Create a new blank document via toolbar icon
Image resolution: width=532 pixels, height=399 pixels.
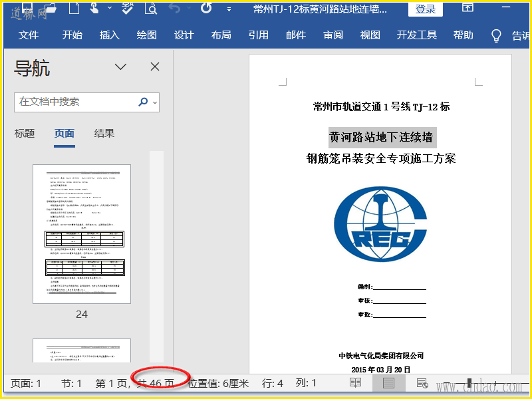click(x=74, y=8)
